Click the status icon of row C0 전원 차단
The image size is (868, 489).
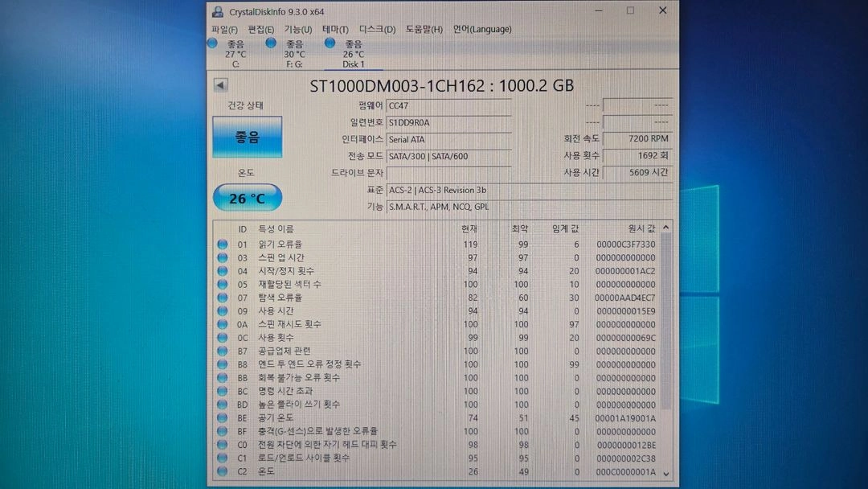223,444
